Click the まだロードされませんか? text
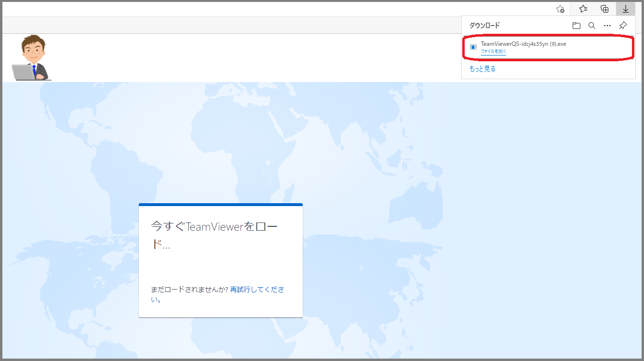 click(189, 290)
